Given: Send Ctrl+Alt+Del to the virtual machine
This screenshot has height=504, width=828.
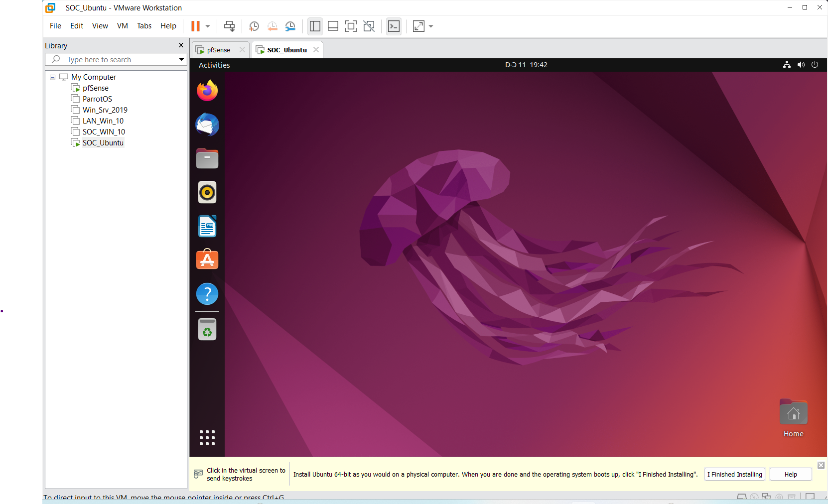Looking at the screenshot, I should click(x=229, y=26).
